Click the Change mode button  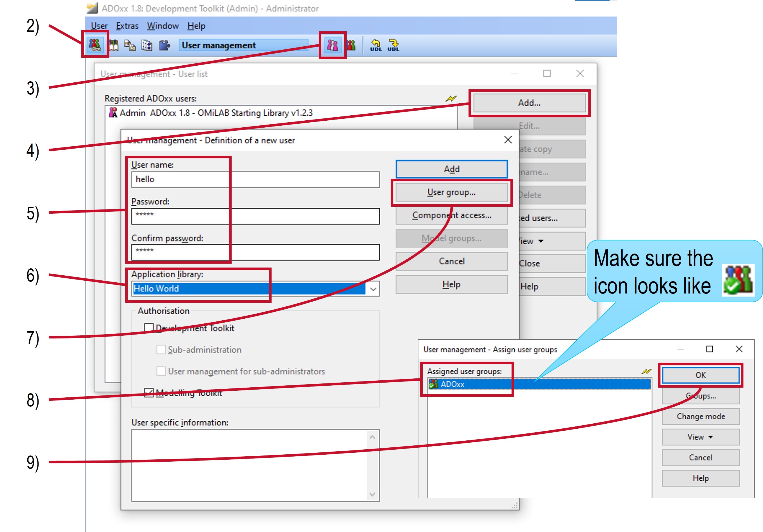(700, 416)
